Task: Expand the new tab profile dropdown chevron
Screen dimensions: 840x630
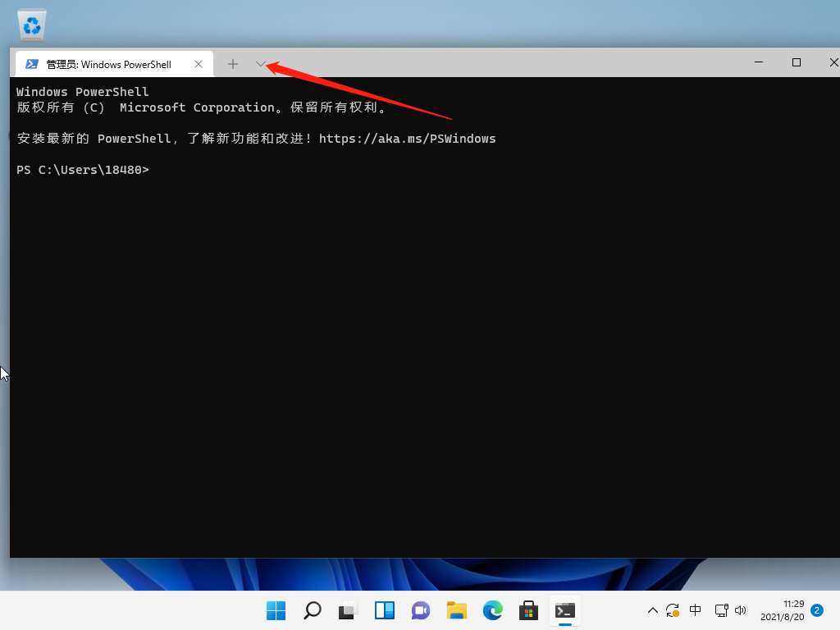Action: point(261,64)
